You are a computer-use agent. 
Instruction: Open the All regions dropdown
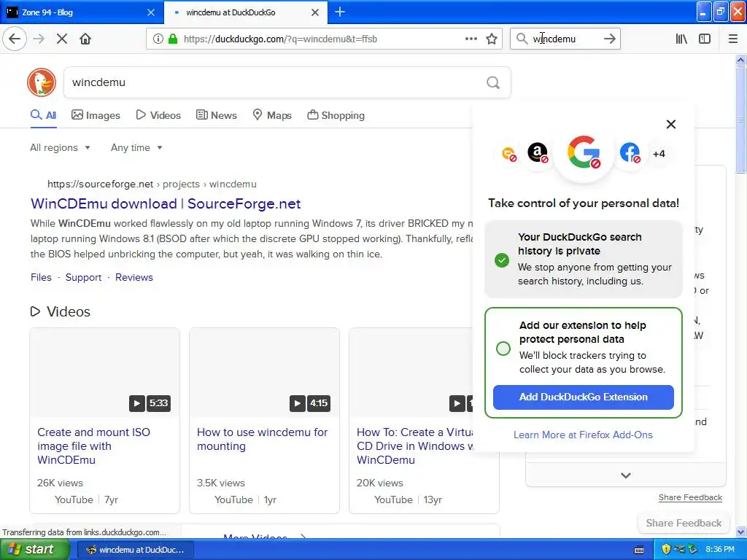tap(60, 147)
